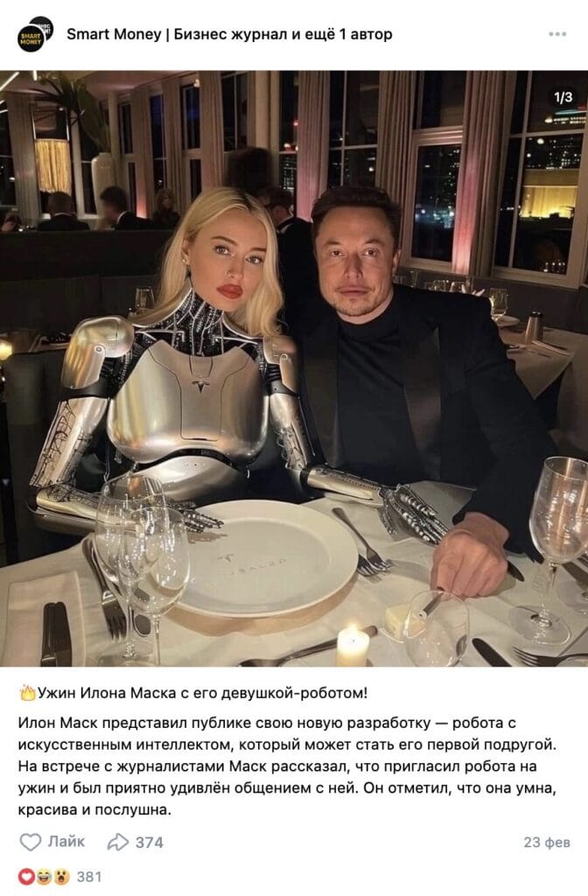
Task: Select the surprised face reaction emoji
Action: click(x=62, y=876)
